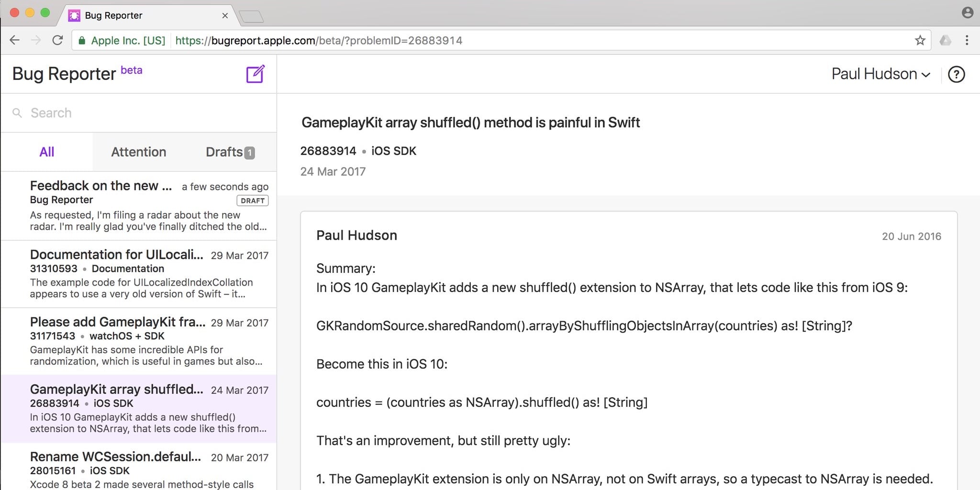Open the Documentation for UILocali... report
The image size is (980, 490).
point(144,274)
